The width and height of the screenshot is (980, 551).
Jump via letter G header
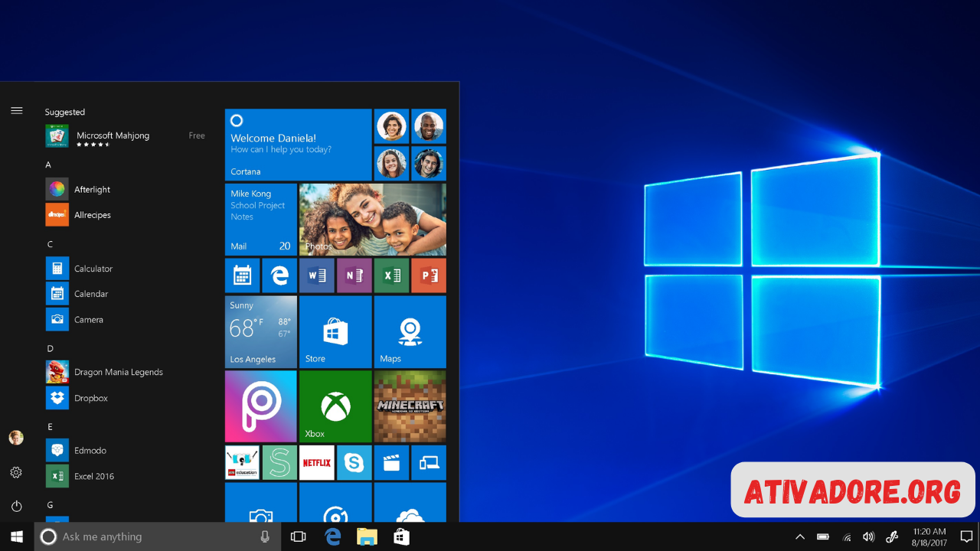pyautogui.click(x=50, y=505)
